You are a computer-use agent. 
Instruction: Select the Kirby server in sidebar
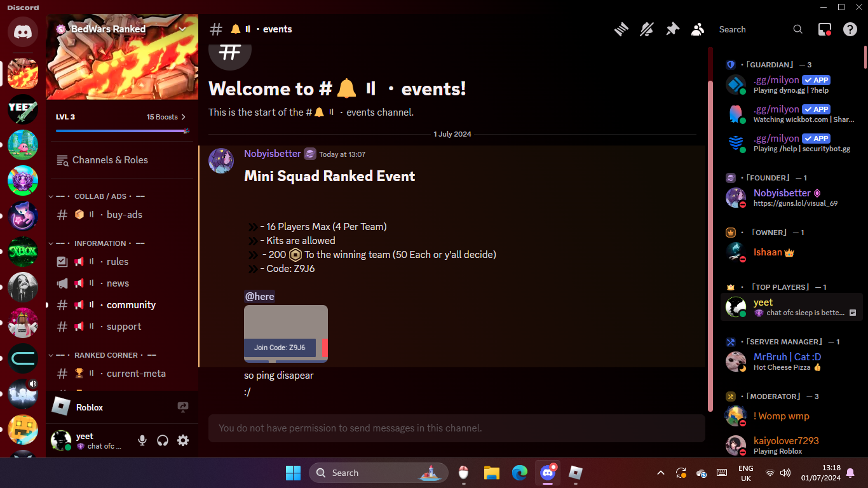coord(23,145)
